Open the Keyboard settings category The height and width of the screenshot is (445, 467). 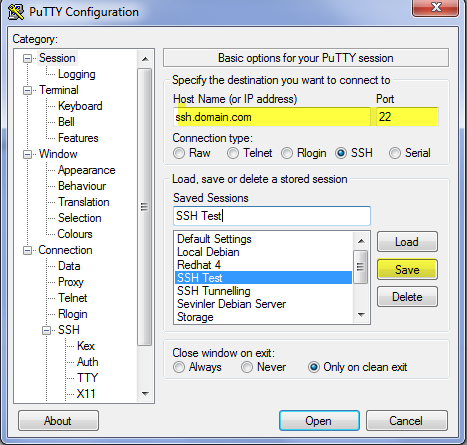point(80,106)
